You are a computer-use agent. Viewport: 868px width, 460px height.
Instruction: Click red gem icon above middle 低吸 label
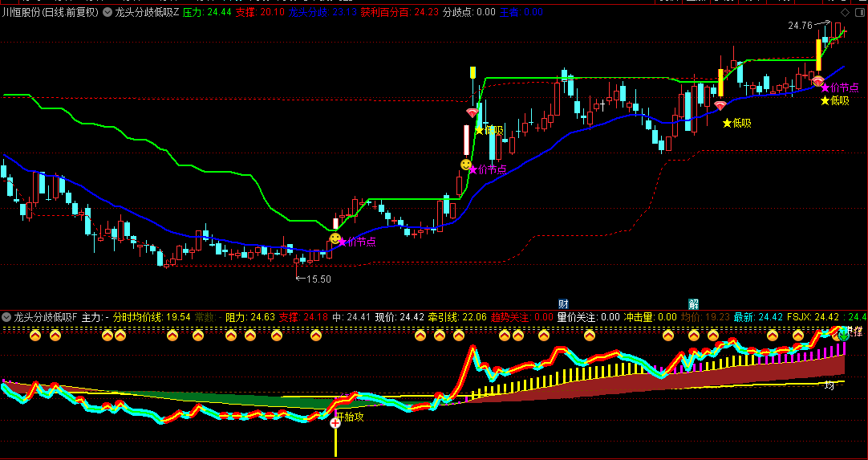click(x=720, y=105)
